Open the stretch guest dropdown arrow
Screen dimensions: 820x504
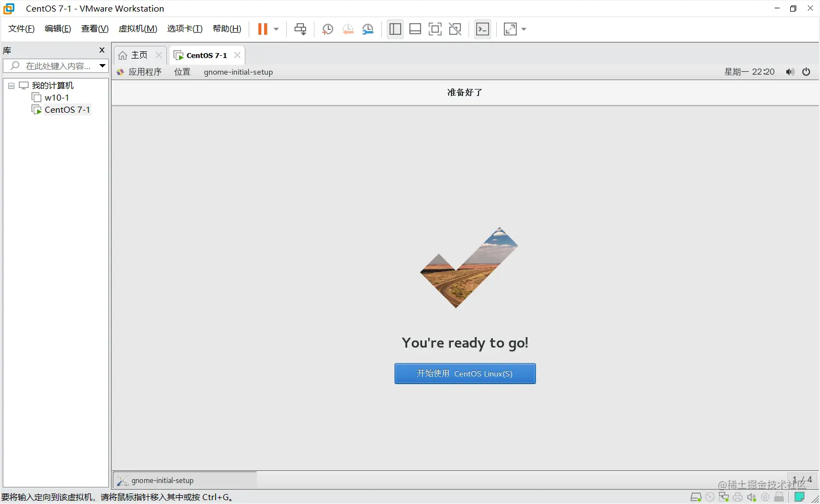coord(524,29)
